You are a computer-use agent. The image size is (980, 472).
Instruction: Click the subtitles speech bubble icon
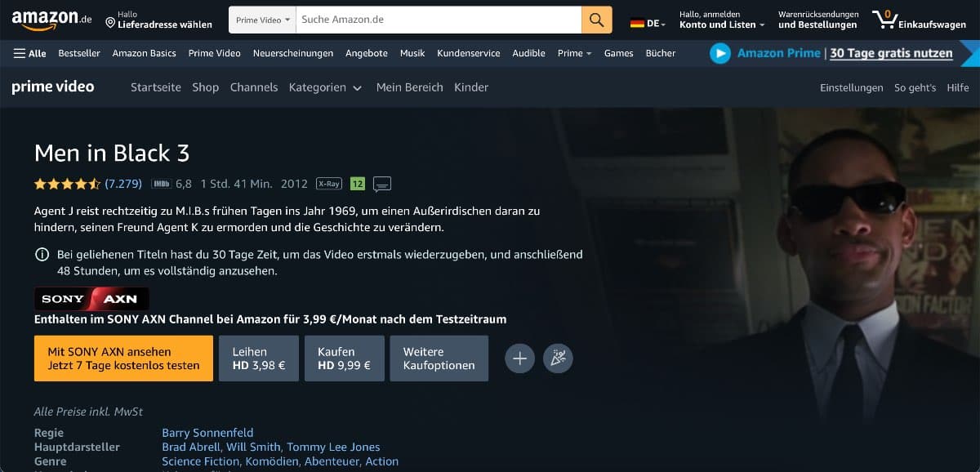click(382, 185)
